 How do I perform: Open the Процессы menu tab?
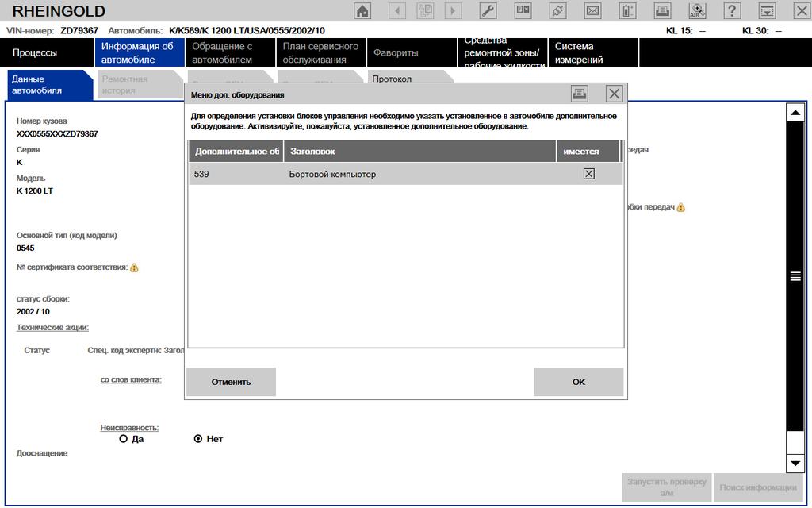tap(35, 53)
